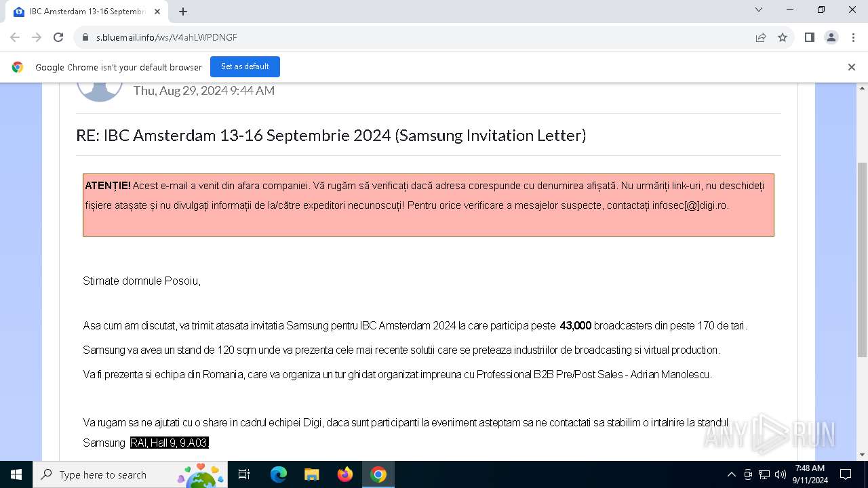Image resolution: width=868 pixels, height=488 pixels.
Task: Dismiss the default browser notification bar
Action: [852, 67]
